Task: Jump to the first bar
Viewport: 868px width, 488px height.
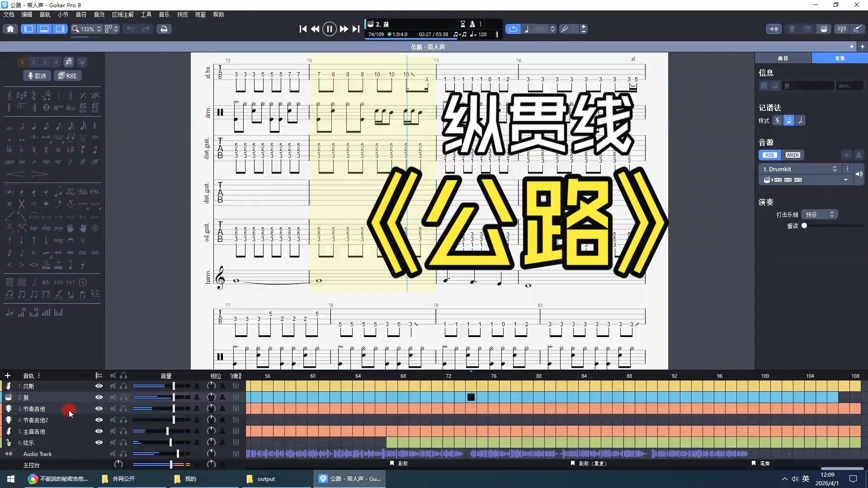Action: click(x=303, y=29)
